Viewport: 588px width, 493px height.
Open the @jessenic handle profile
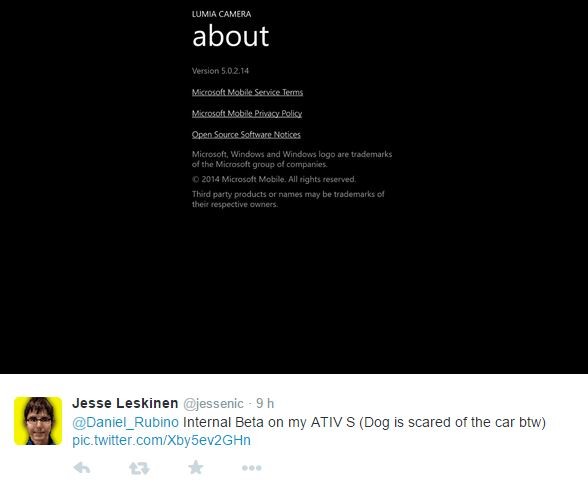(x=213, y=404)
